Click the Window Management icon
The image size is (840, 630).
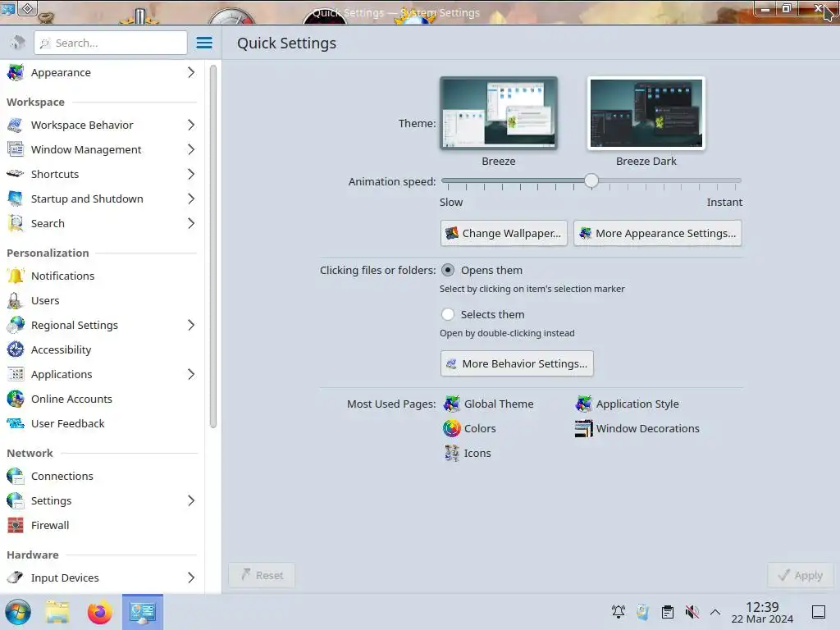point(16,149)
